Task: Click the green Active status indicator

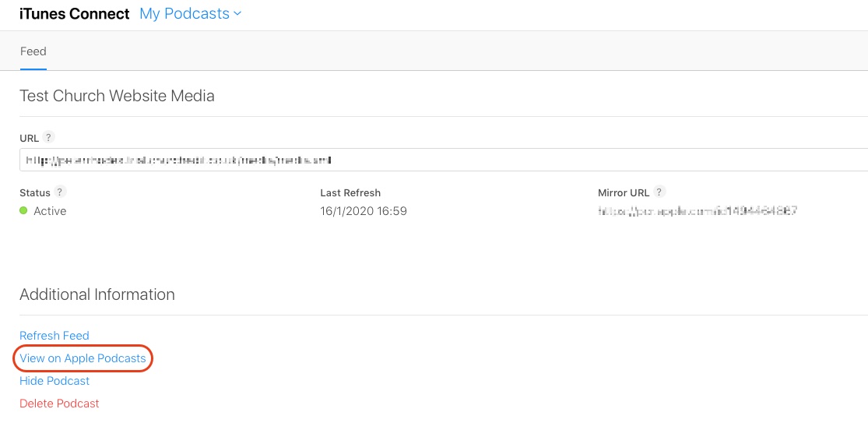Action: click(23, 210)
